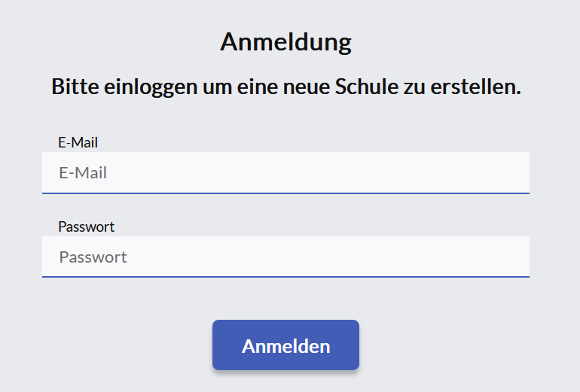The height and width of the screenshot is (392, 580).
Task: Activate the password entry field
Action: [285, 257]
